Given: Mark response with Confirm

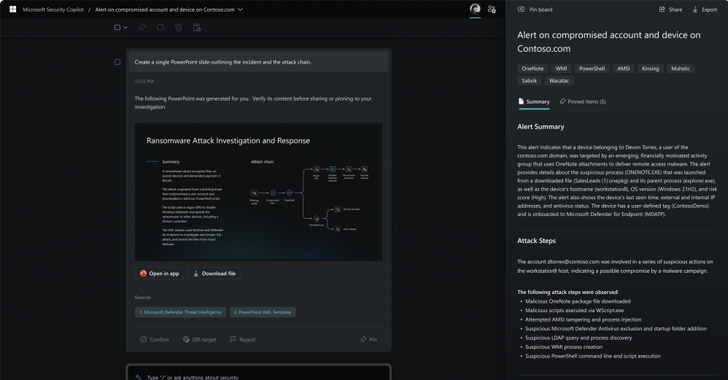Looking at the screenshot, I should tap(155, 340).
